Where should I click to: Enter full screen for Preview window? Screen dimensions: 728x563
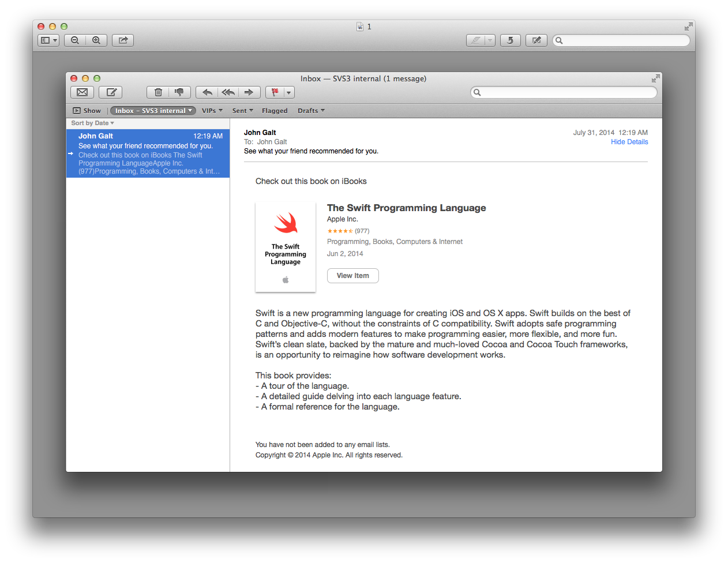click(x=689, y=27)
